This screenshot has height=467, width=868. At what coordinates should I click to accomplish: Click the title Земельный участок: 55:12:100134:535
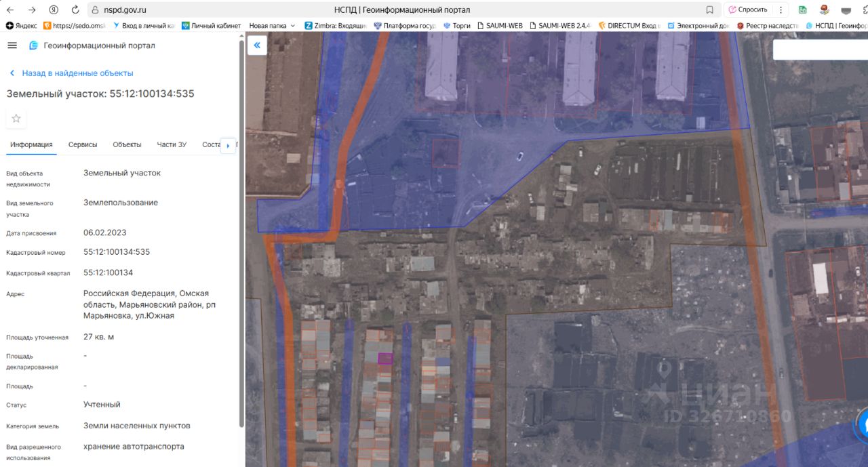tap(100, 94)
